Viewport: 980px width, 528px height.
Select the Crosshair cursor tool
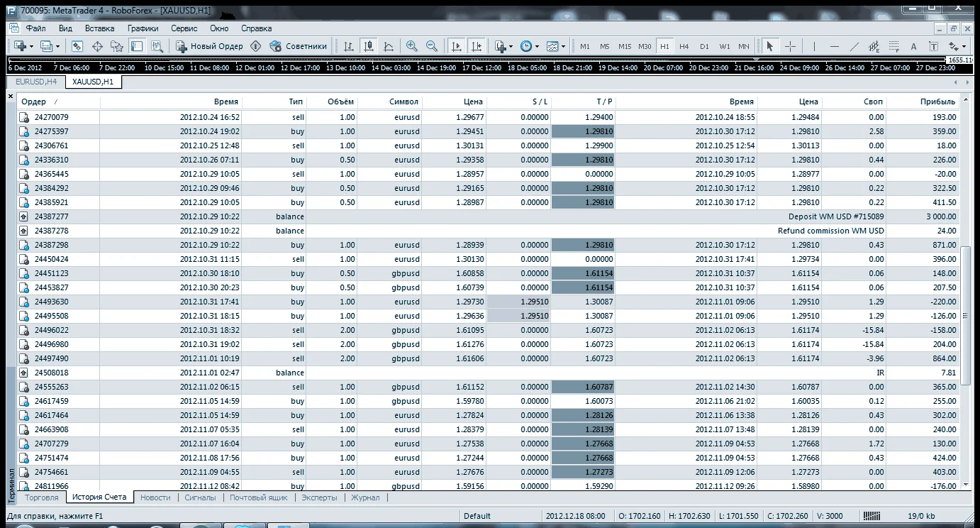[790, 46]
